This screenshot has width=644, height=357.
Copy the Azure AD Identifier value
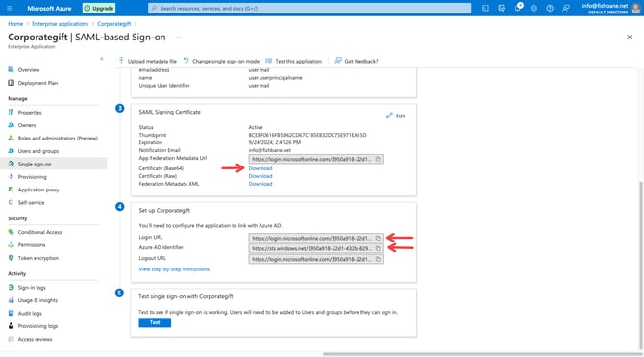coord(378,249)
